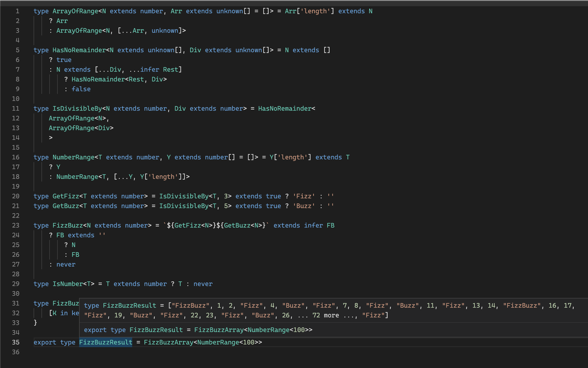Select the highlighted FizzBuzzResult identifier on line 35
The image size is (588, 368).
click(x=105, y=342)
